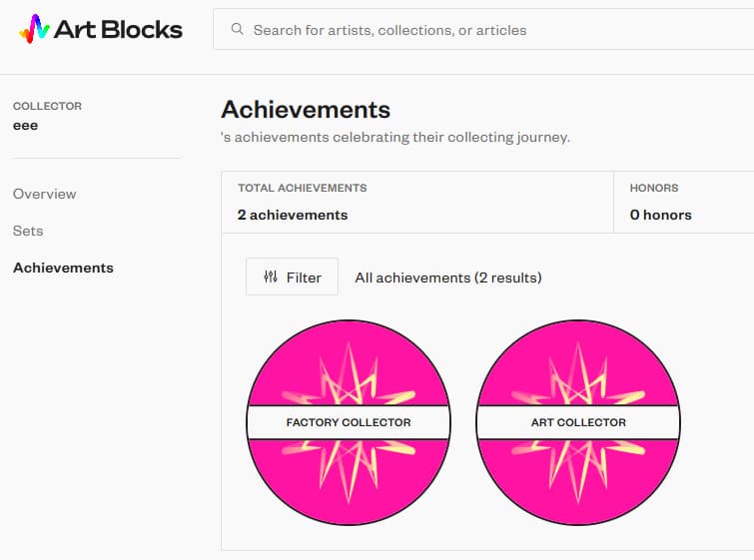
Task: Click the Art Blocks rainbow logo icon
Action: pos(33,29)
